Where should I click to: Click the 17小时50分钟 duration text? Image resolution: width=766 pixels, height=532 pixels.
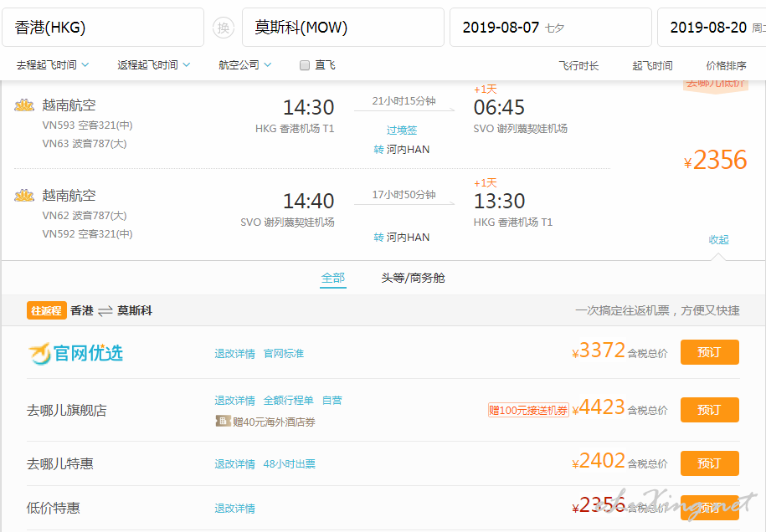[404, 195]
